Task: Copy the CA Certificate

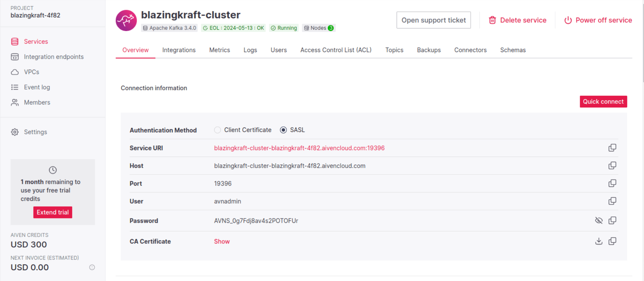Action: (612, 241)
